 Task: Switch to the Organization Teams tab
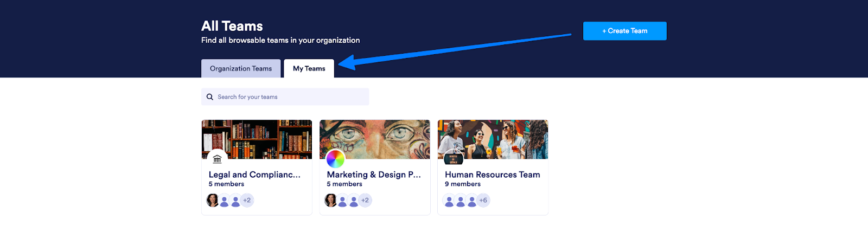tap(241, 69)
